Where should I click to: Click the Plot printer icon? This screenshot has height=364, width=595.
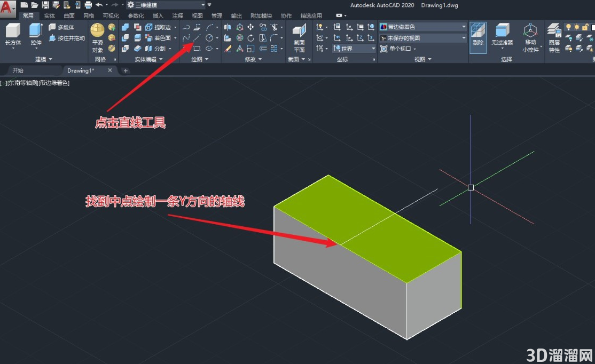click(88, 5)
